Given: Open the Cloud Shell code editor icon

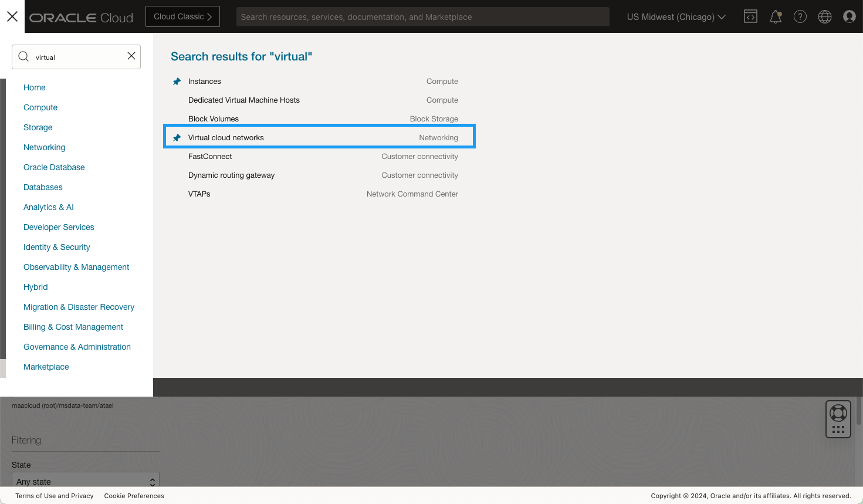Looking at the screenshot, I should pyautogui.click(x=750, y=16).
